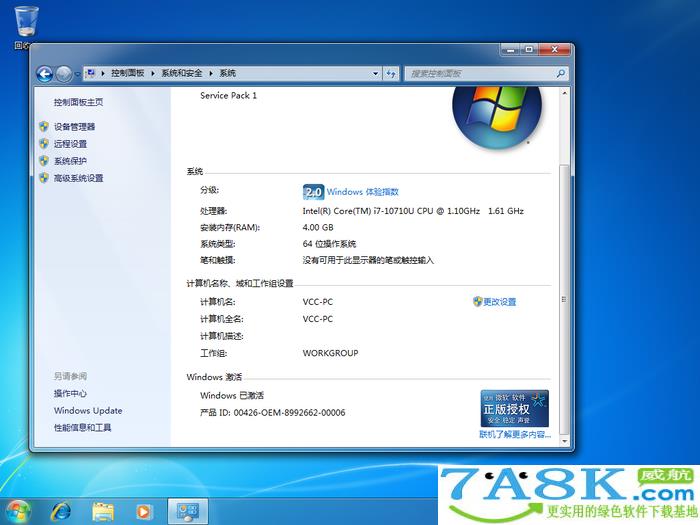Image resolution: width=700 pixels, height=525 pixels.
Task: Click shield icon beside 系统保护
Action: (44, 160)
